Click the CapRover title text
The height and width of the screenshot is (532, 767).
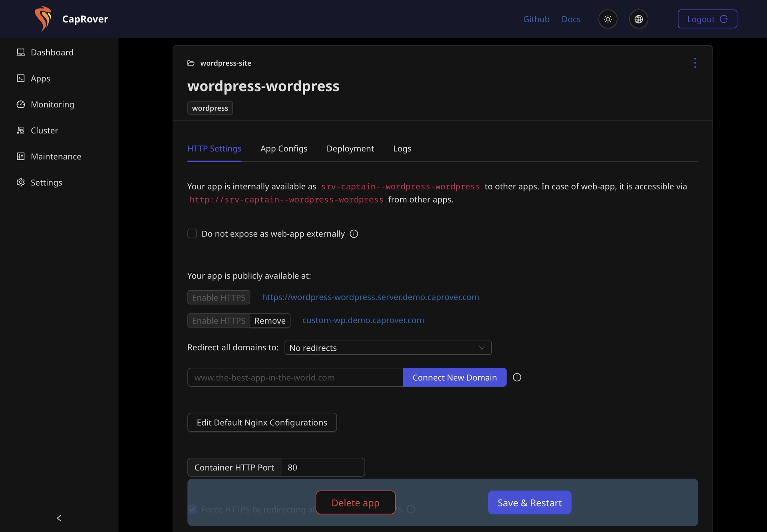[85, 19]
